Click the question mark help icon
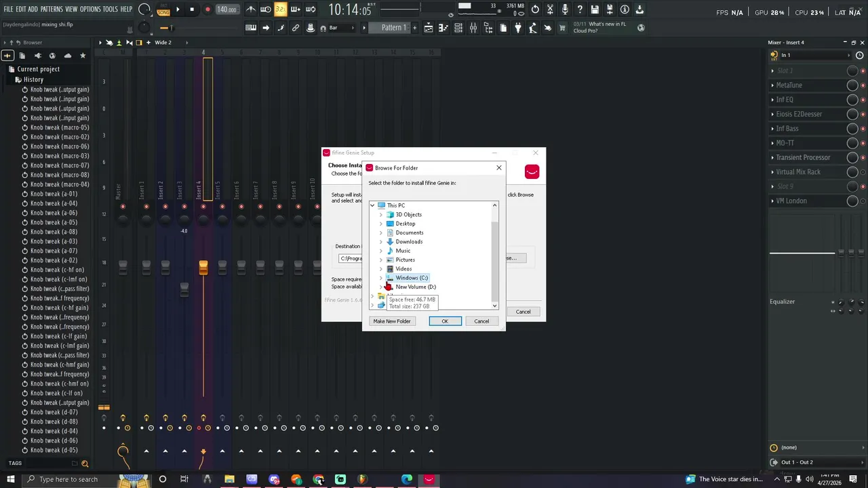868x488 pixels. pyautogui.click(x=580, y=9)
